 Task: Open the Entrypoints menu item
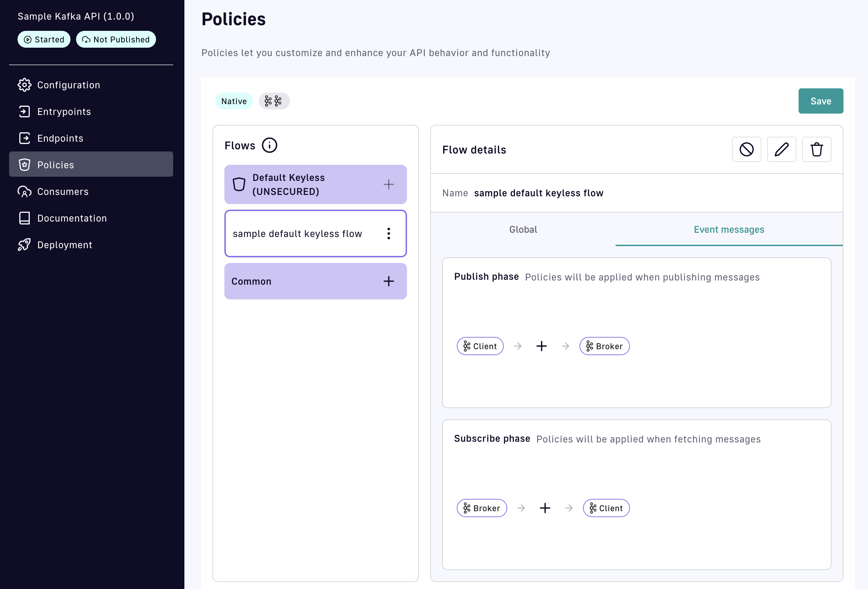click(x=64, y=112)
